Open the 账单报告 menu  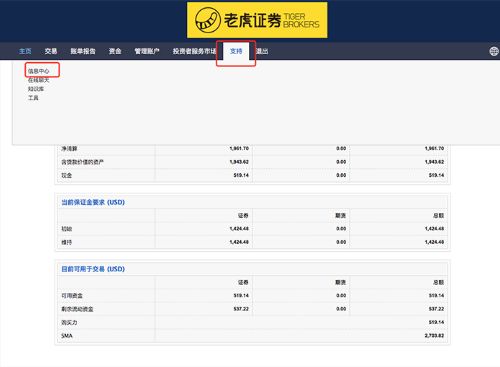click(83, 51)
